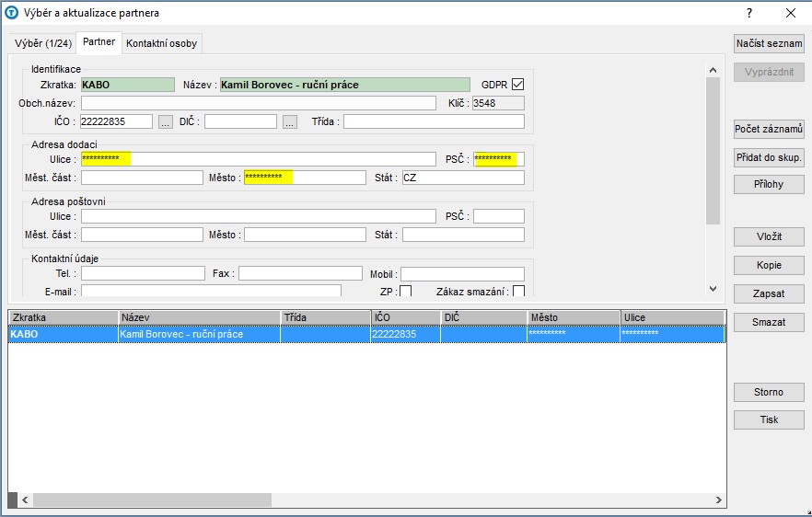Screen dimensions: 812x517
Task: Enable Zákaz smazání checkbox
Action: click(x=518, y=291)
